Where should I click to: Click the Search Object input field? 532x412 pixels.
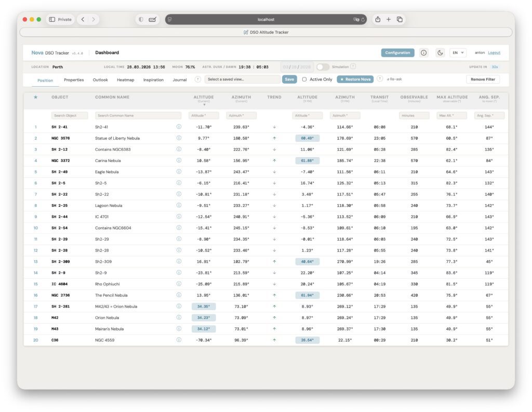(69, 115)
